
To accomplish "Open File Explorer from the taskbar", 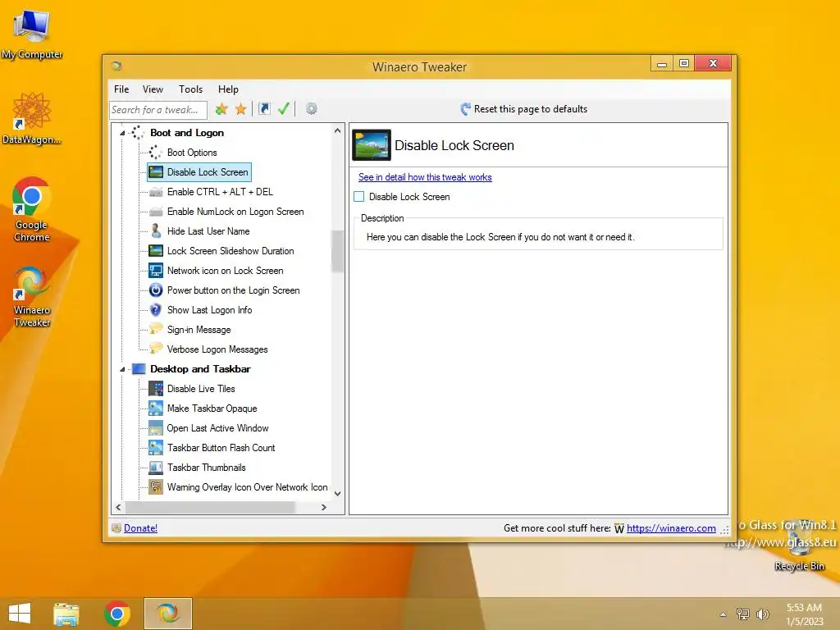I will [66, 614].
